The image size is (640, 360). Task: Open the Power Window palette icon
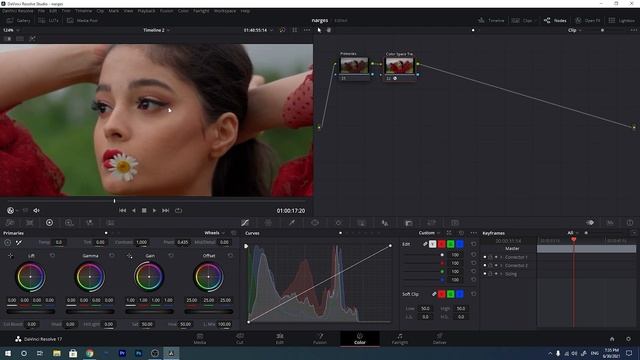tap(315, 223)
